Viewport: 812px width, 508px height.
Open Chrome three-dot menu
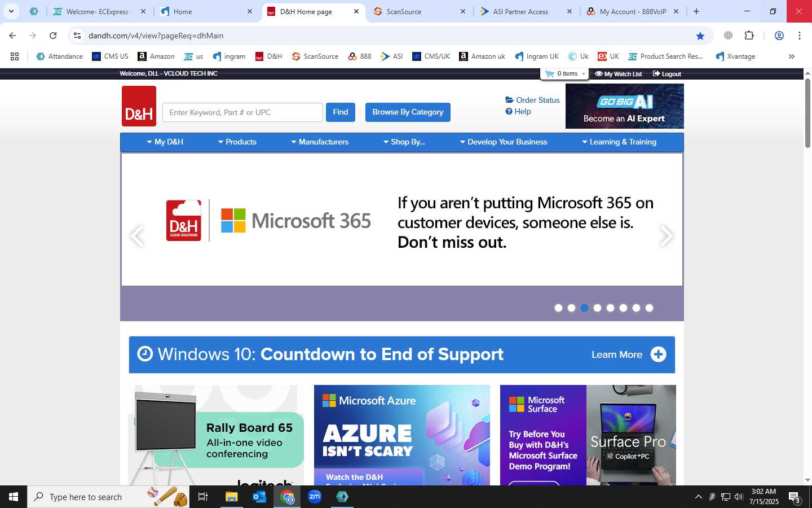(799, 36)
